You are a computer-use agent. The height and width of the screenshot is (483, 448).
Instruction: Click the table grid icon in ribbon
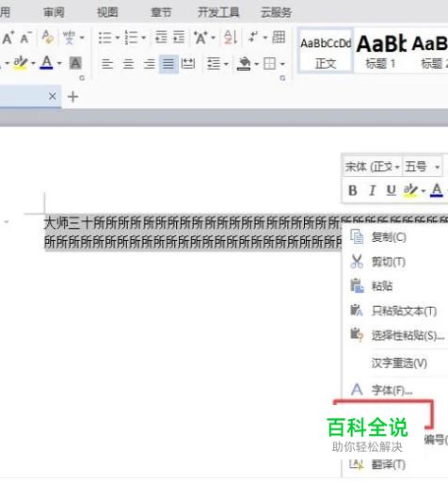click(279, 37)
